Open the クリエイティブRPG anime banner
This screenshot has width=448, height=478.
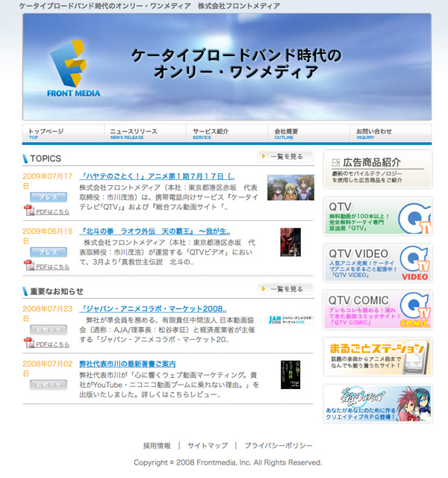[x=378, y=403]
